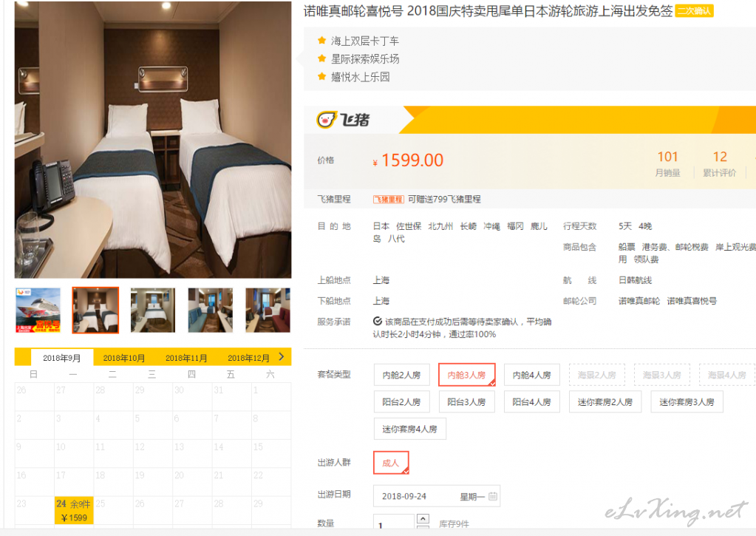
Task: Select the 阳台3人房 package option
Action: (466, 402)
